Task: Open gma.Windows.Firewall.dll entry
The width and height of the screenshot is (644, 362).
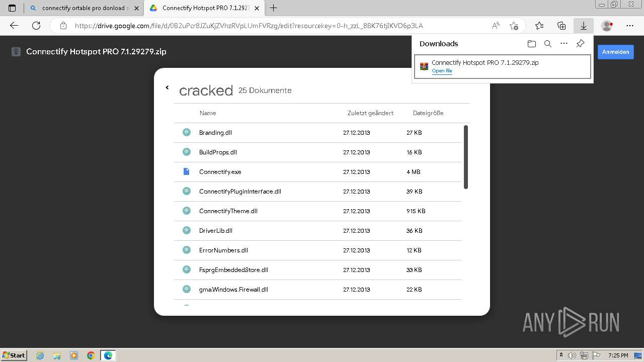Action: [x=317, y=290]
